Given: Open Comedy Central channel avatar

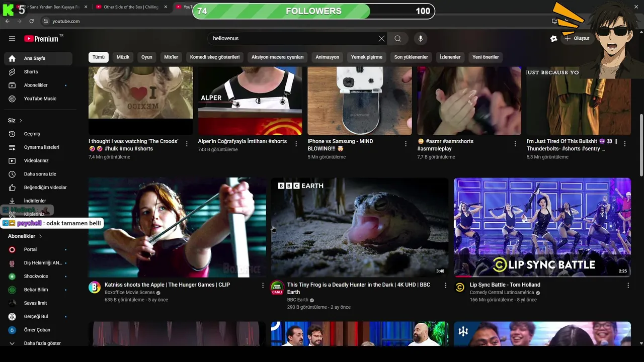Looking at the screenshot, I should [460, 287].
